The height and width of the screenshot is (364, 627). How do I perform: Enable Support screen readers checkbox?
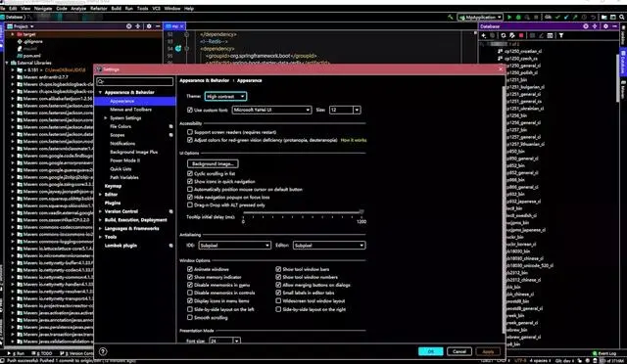pos(190,132)
